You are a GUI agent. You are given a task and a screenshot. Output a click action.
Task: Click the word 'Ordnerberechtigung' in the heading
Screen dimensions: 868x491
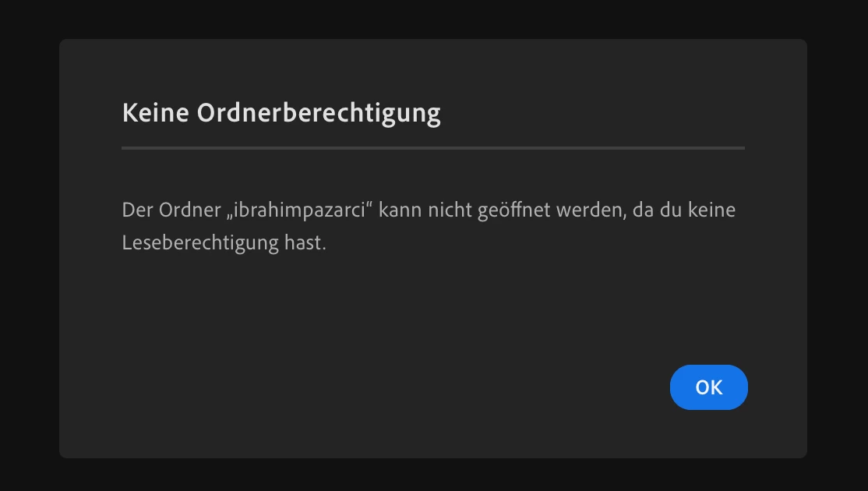[x=319, y=114]
